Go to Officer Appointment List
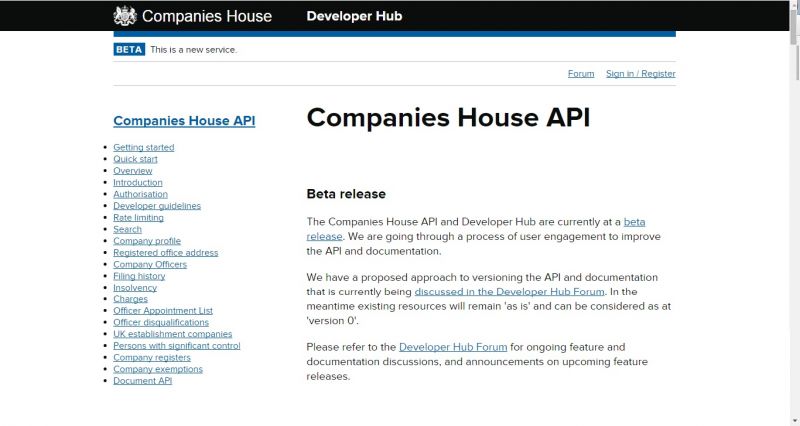800x426 pixels. tap(163, 311)
